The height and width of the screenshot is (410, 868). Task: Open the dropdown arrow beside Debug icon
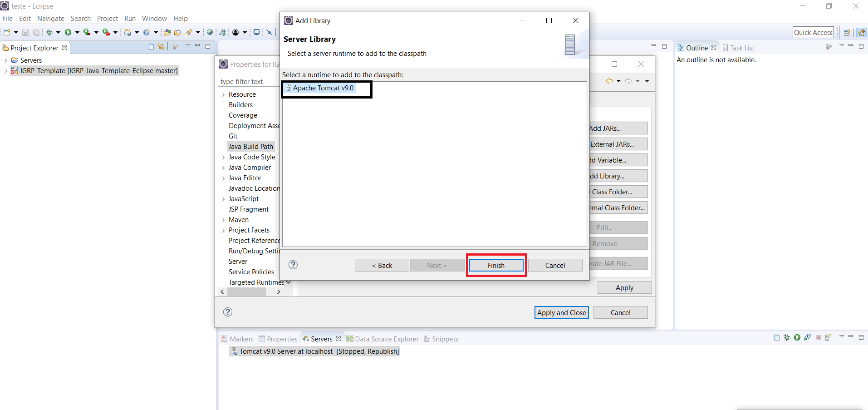[58, 32]
